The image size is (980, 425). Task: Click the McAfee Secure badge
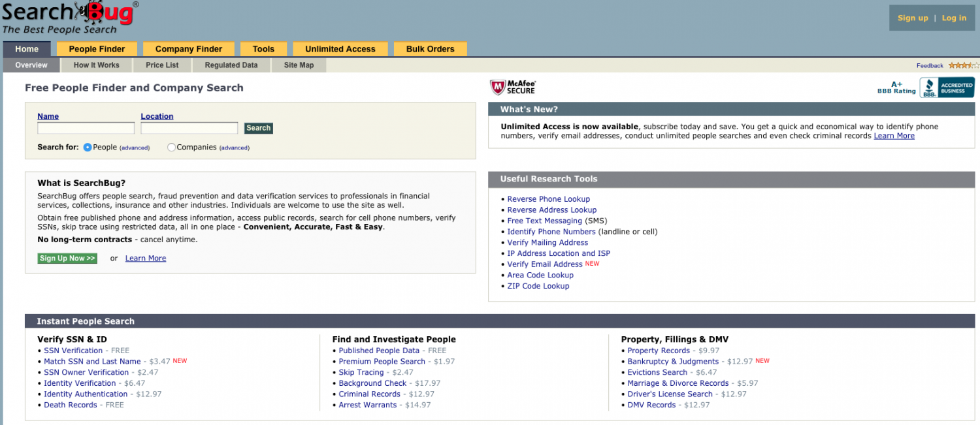(513, 87)
